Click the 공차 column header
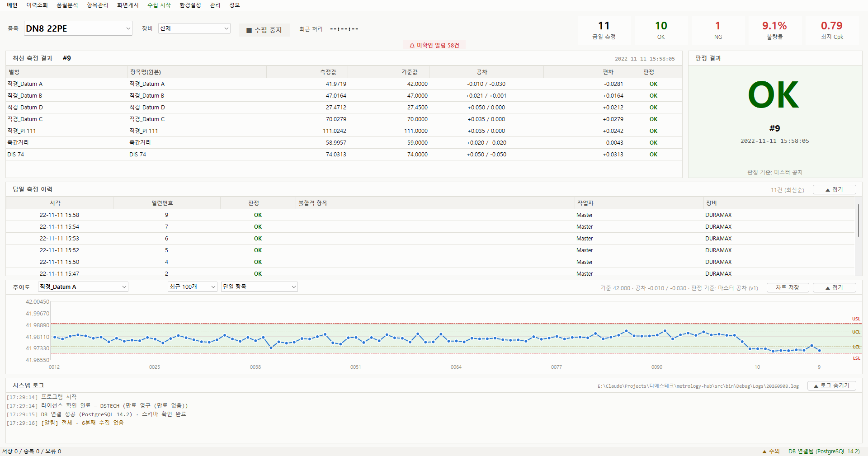 coord(486,72)
